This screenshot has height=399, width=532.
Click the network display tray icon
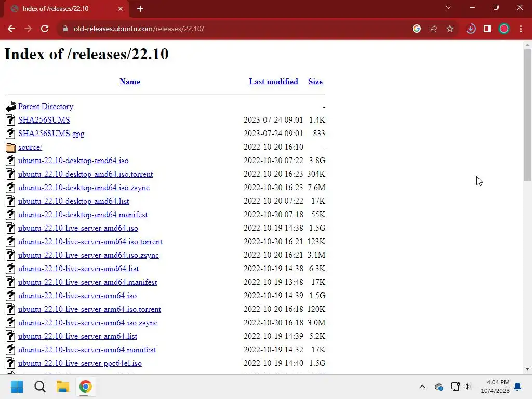pyautogui.click(x=455, y=387)
